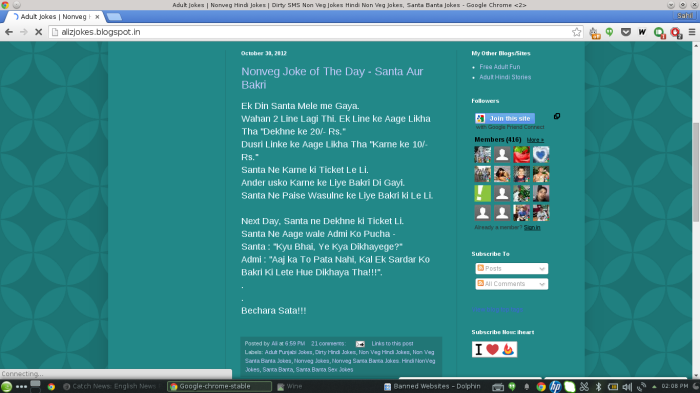Open the Santa Aur Bakri post title
The image size is (700, 393).
[332, 78]
